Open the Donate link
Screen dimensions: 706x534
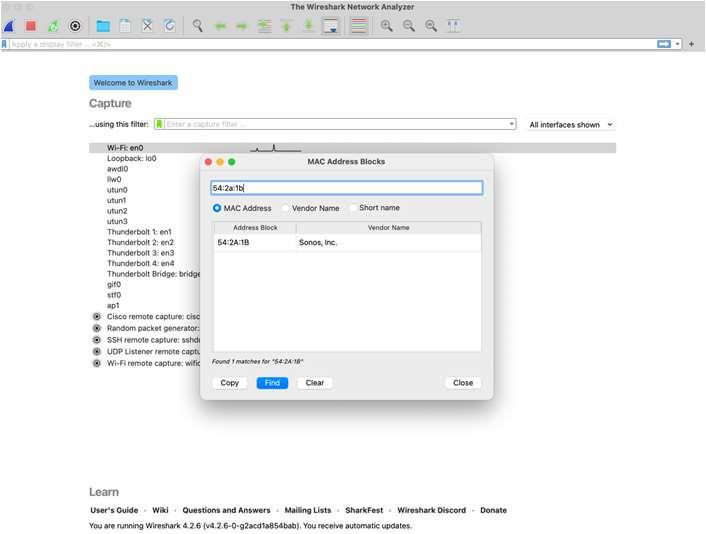point(493,510)
